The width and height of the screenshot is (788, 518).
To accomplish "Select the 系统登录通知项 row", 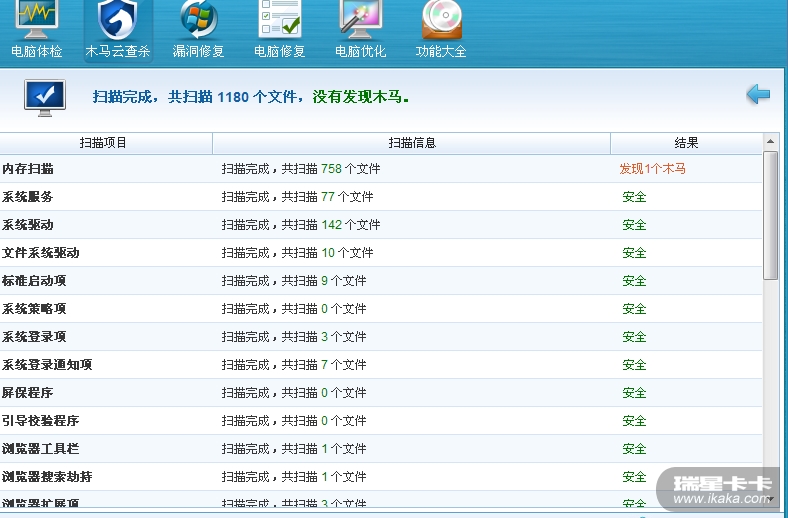I will point(47,365).
